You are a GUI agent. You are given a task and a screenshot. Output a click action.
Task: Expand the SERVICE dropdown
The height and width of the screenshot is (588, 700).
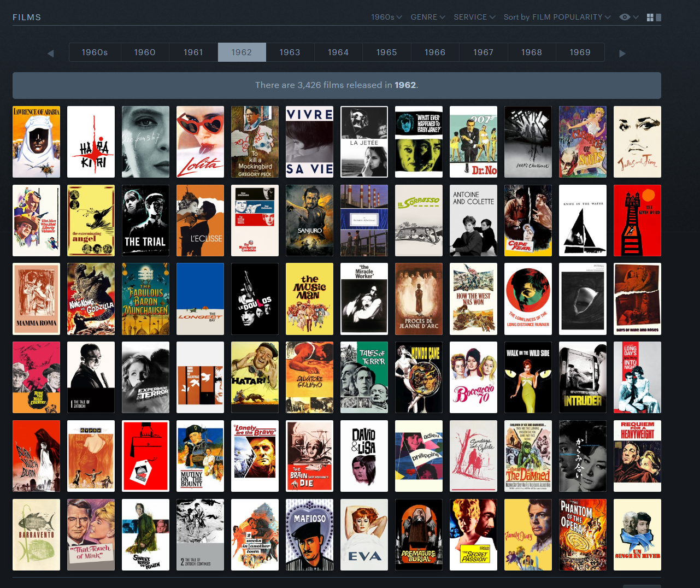pyautogui.click(x=474, y=17)
